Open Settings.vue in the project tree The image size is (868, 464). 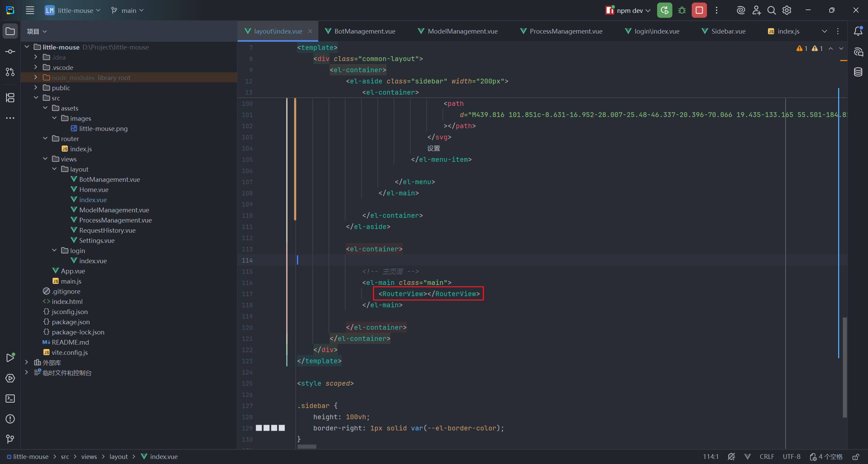pos(97,240)
